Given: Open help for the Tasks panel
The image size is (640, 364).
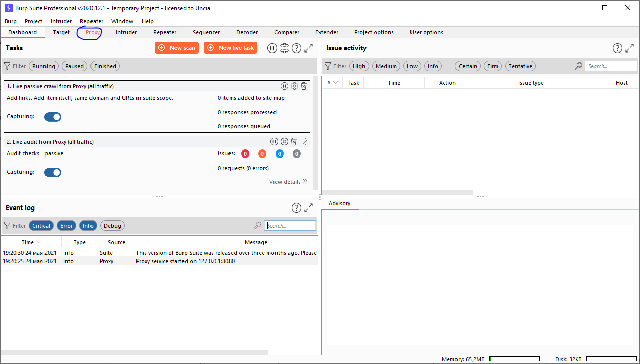Looking at the screenshot, I should [x=297, y=48].
